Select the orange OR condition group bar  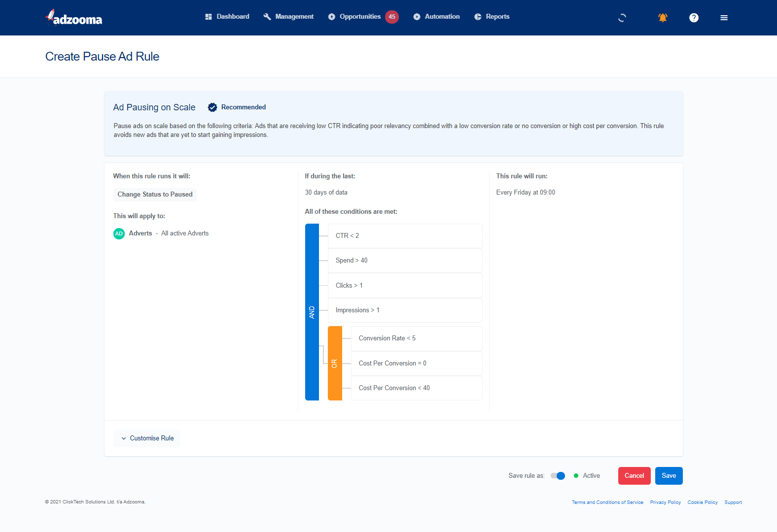pyautogui.click(x=335, y=364)
